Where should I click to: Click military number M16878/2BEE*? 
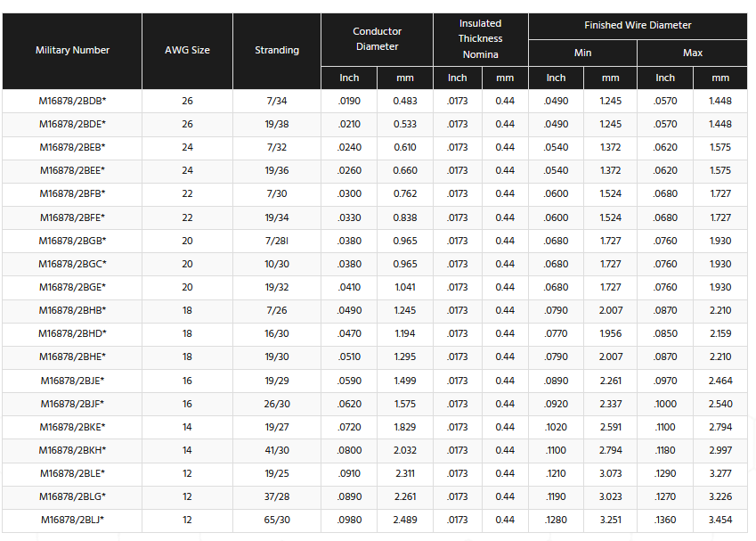click(x=72, y=170)
